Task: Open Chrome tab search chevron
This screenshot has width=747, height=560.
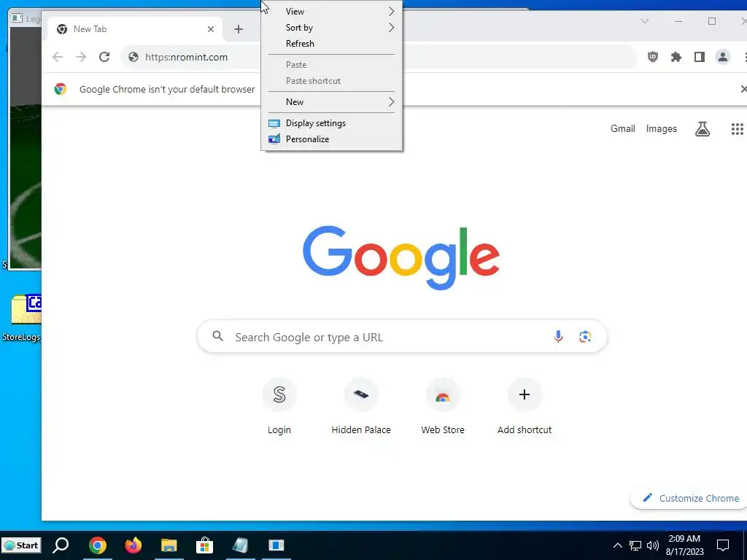Action: pos(645,21)
